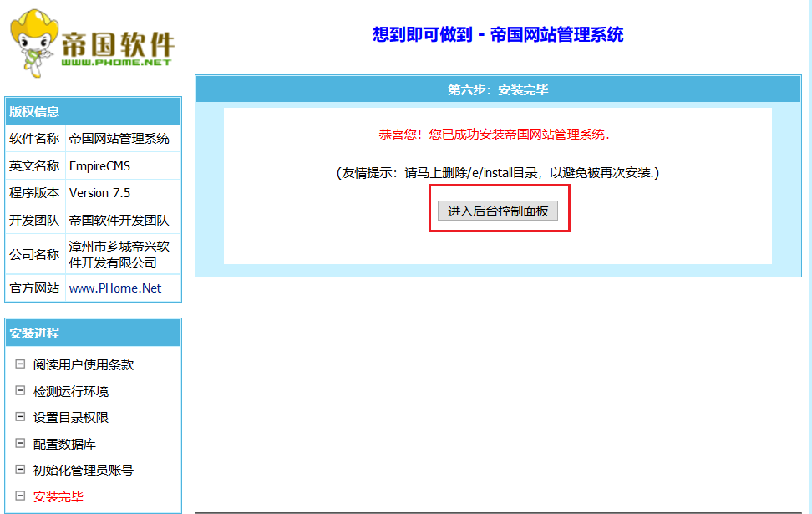This screenshot has width=812, height=514.
Task: Open the www.PHome.Net official website link
Action: [115, 288]
